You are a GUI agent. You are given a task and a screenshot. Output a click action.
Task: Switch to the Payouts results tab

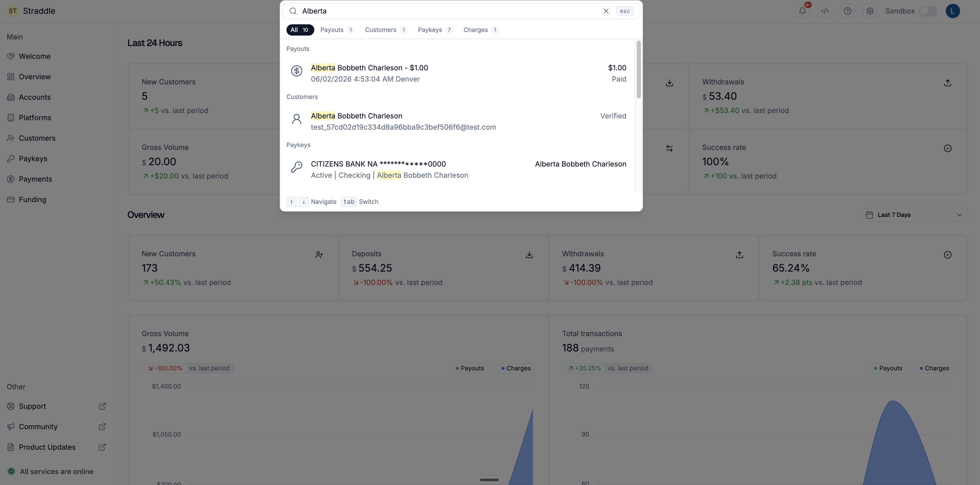point(337,30)
